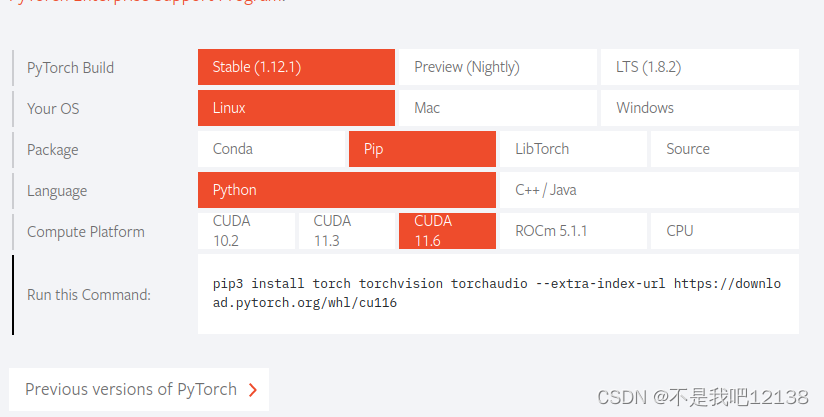Pick Windows as your OS
This screenshot has width=824, height=417.
click(x=699, y=108)
